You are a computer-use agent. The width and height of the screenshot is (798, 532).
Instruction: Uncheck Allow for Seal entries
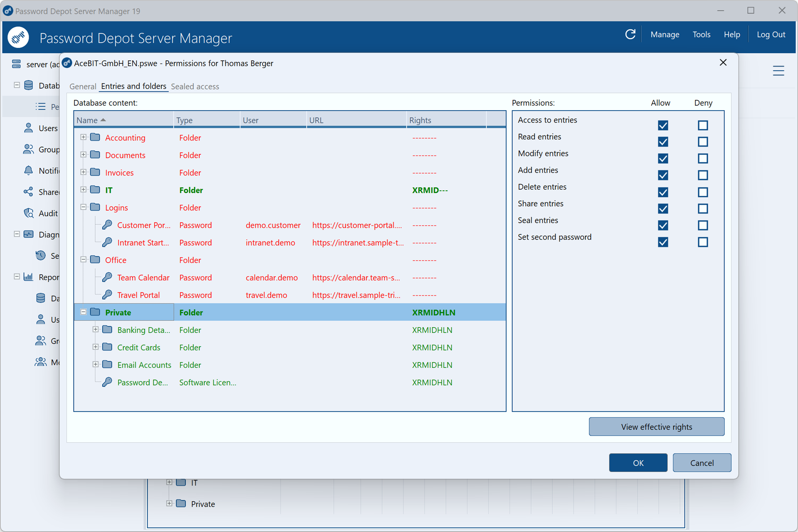(663, 225)
